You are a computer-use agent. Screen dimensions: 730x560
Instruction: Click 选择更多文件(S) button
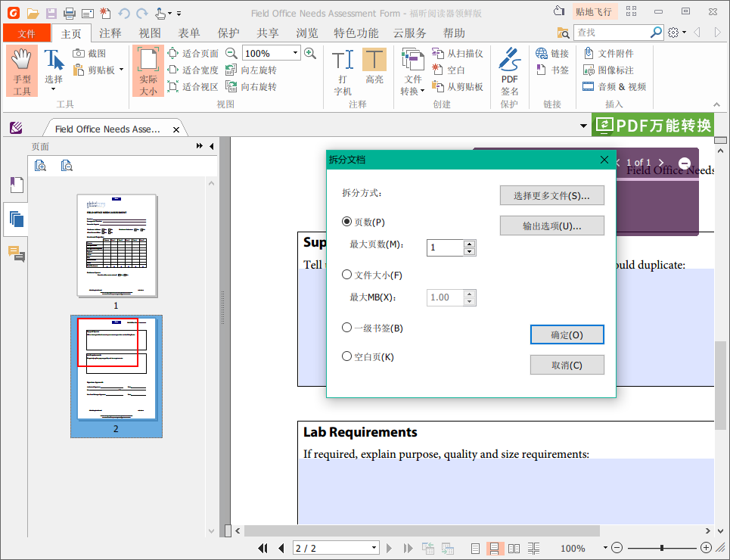click(551, 195)
